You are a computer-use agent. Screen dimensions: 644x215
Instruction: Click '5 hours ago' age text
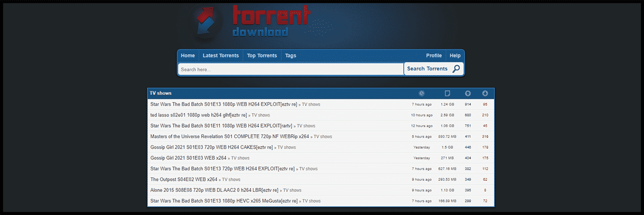pyautogui.click(x=422, y=137)
